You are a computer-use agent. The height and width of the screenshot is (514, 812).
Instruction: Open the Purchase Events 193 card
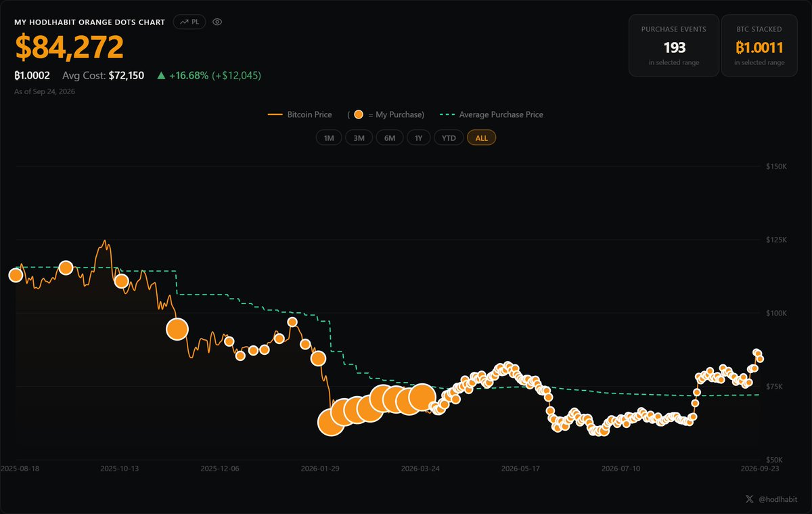pyautogui.click(x=674, y=45)
